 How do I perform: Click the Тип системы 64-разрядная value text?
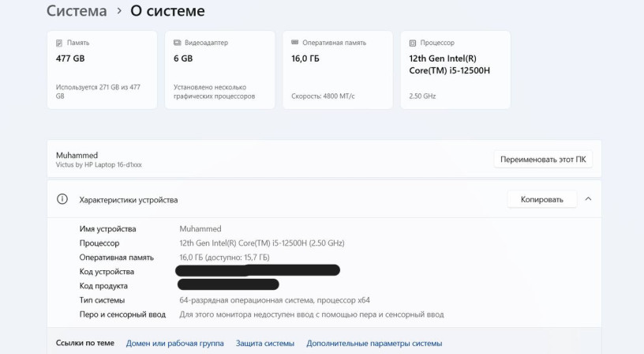click(275, 300)
